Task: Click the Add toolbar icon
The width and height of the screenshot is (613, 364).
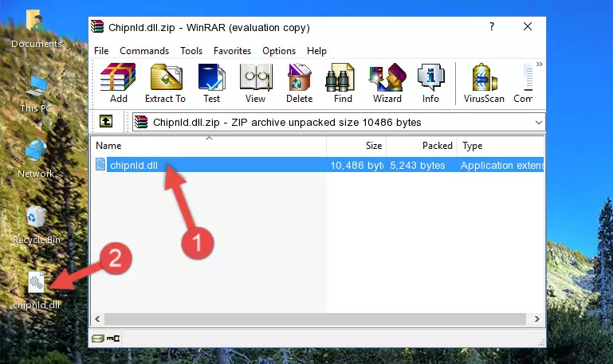Action: tap(118, 83)
